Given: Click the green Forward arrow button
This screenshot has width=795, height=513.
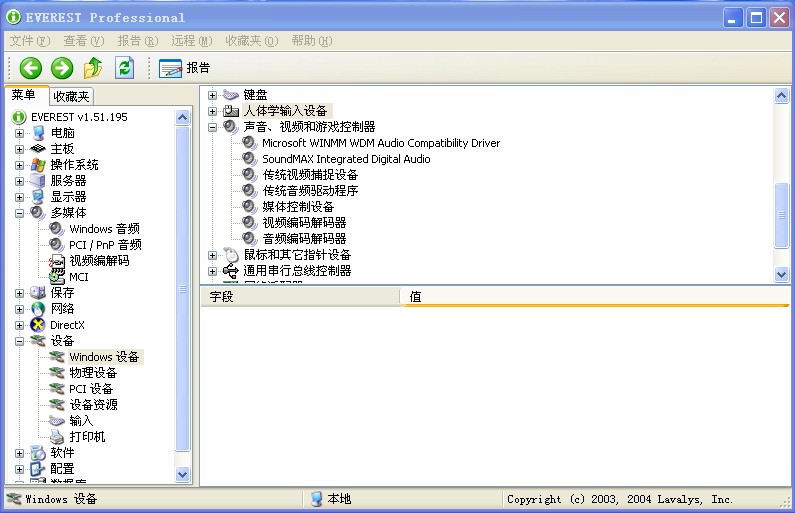Looking at the screenshot, I should tap(62, 68).
